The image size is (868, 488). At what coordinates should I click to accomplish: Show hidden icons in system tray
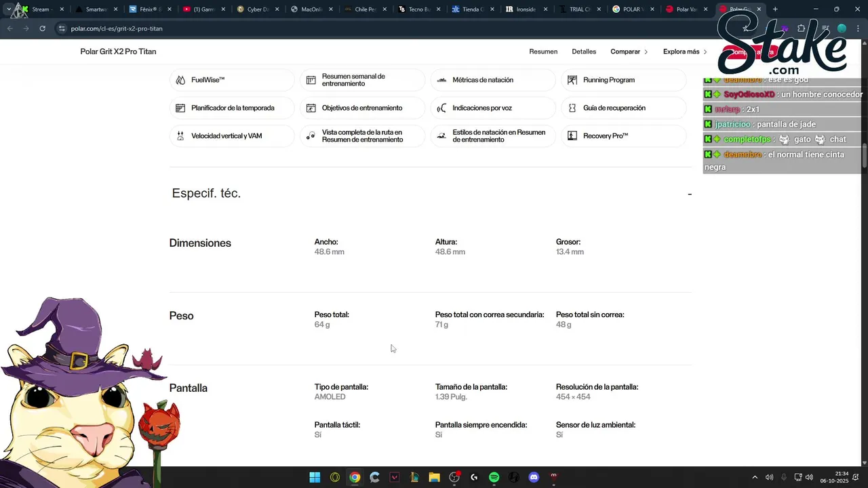tap(755, 477)
